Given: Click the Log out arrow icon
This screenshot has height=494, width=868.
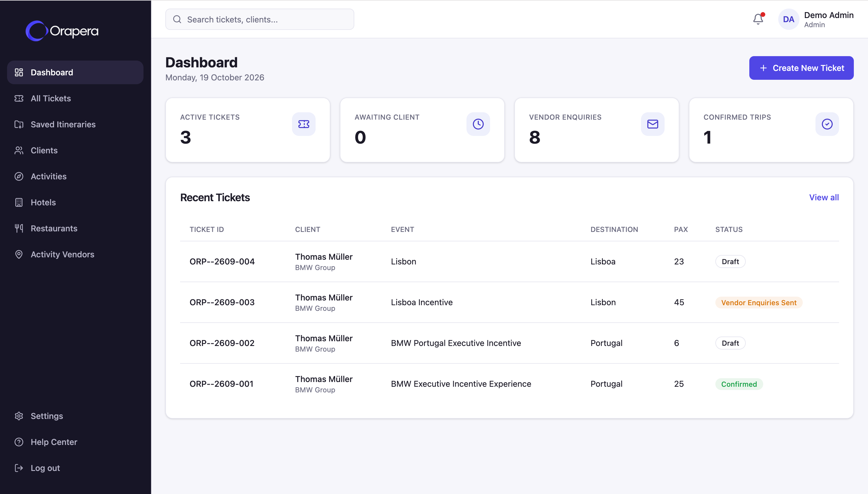Looking at the screenshot, I should pos(19,468).
